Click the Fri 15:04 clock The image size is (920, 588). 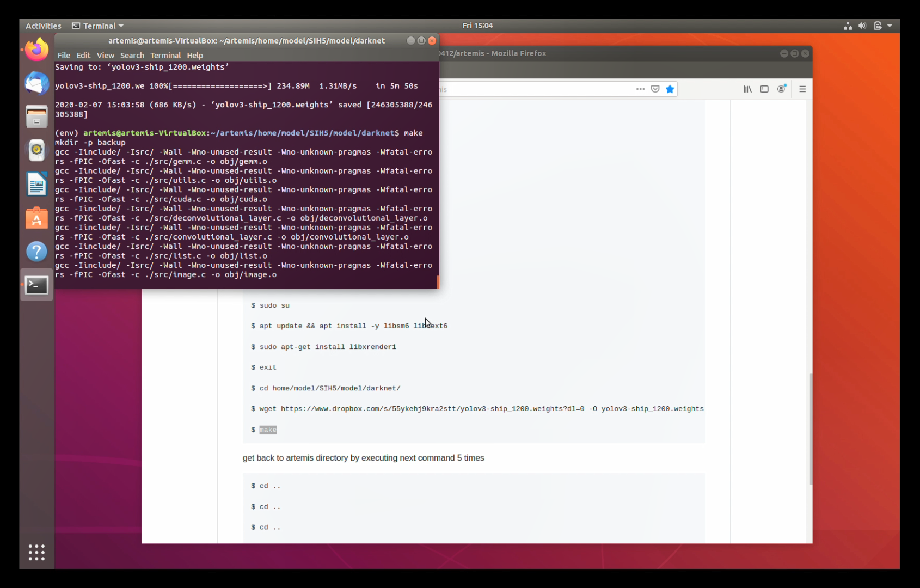pos(477,26)
